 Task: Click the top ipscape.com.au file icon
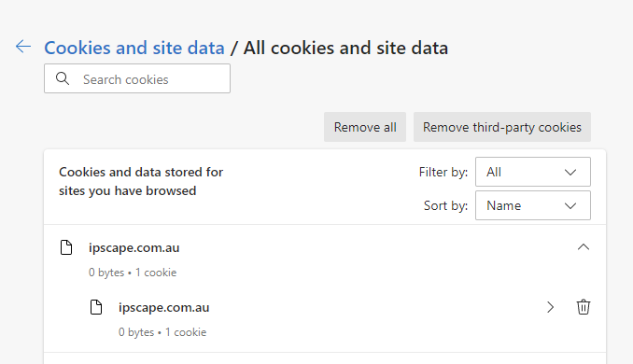tap(66, 247)
